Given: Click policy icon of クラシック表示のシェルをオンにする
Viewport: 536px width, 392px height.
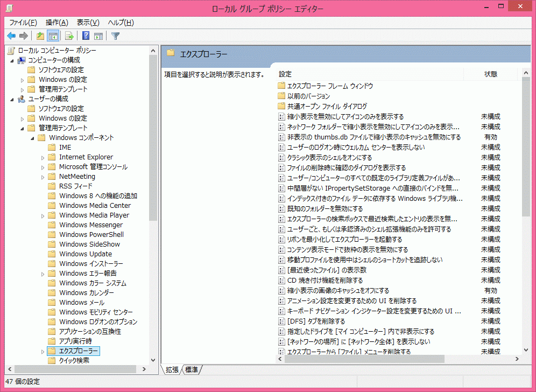Looking at the screenshot, I should tap(281, 158).
